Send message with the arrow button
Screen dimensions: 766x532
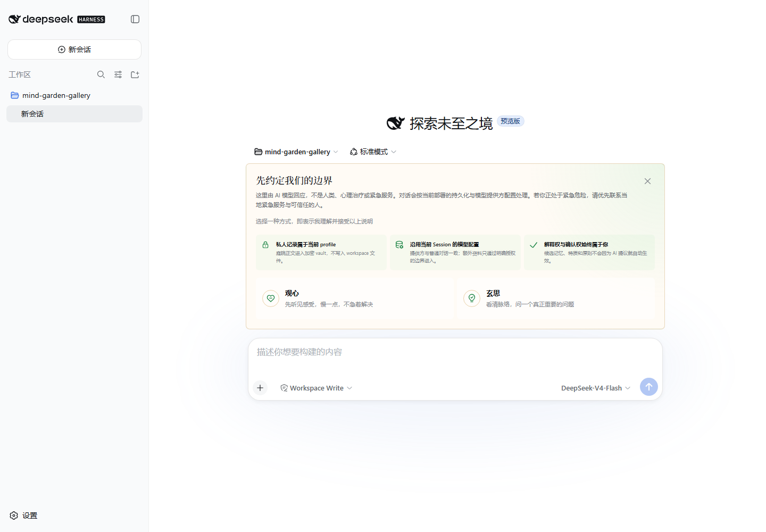(x=649, y=387)
